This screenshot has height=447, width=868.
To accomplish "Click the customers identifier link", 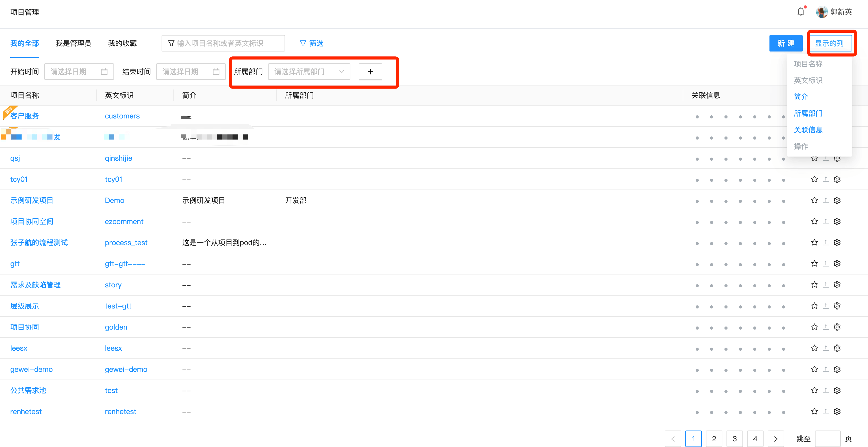I will pos(122,116).
